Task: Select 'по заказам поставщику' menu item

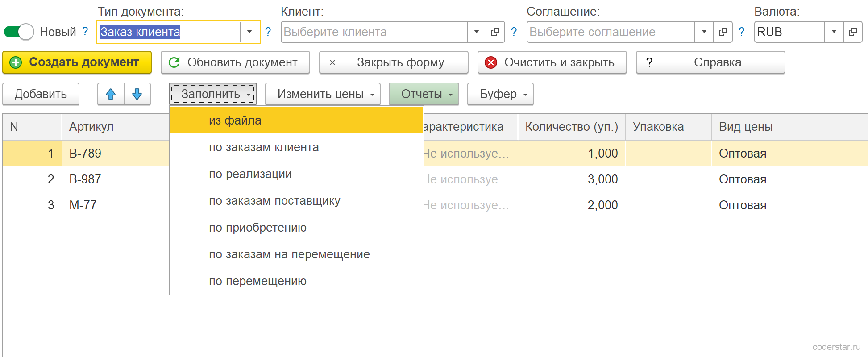Action: [x=296, y=201]
